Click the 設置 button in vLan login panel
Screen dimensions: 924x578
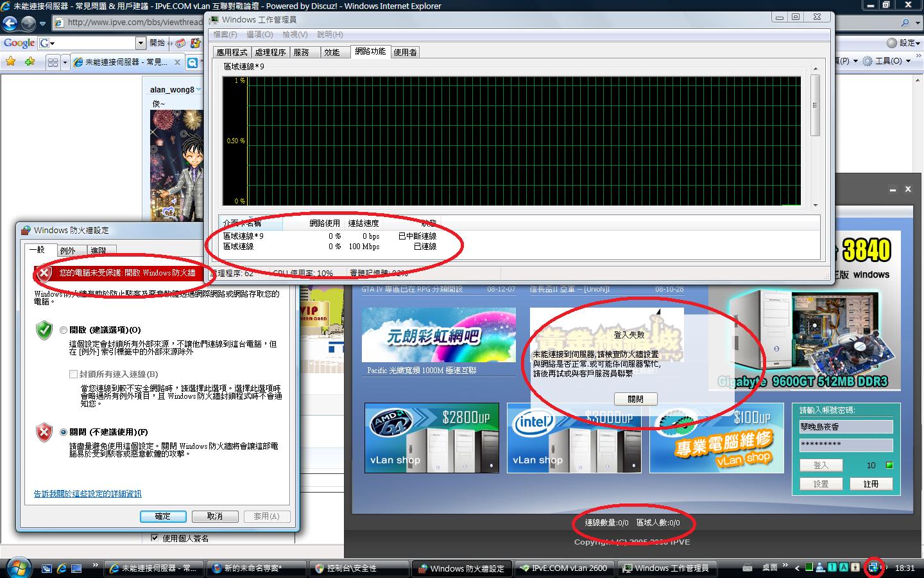point(821,484)
